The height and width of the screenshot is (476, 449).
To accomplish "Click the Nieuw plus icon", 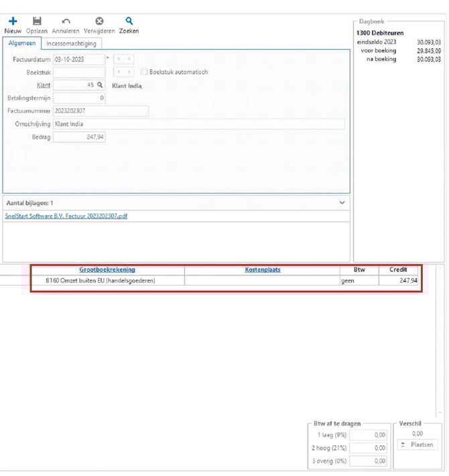I will (13, 21).
